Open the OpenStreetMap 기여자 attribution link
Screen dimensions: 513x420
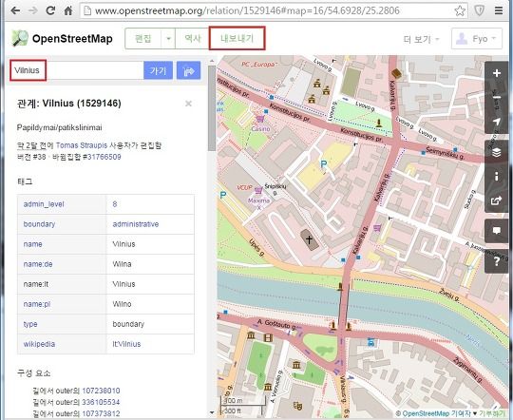pos(437,413)
